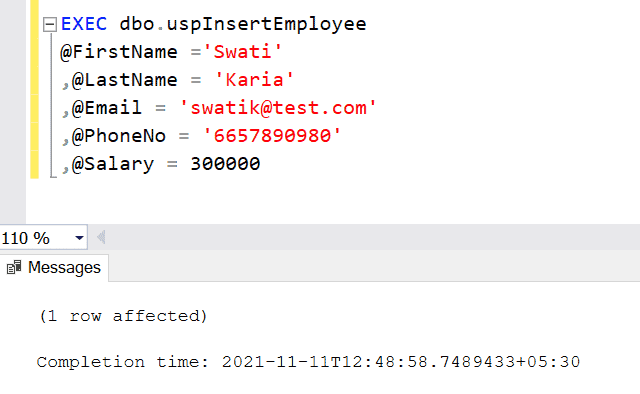The width and height of the screenshot is (640, 394).
Task: Place cursor in the 'Swati' string
Action: [242, 52]
